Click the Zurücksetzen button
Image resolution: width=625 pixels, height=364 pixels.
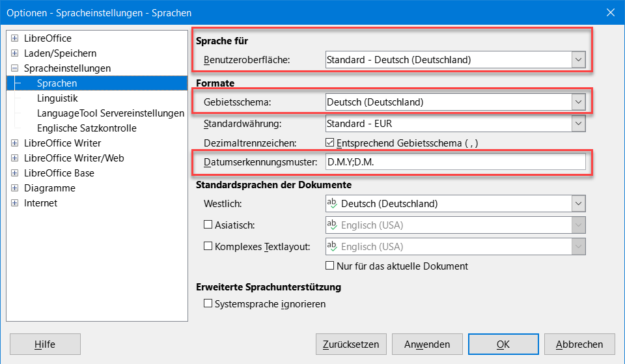pyautogui.click(x=351, y=344)
